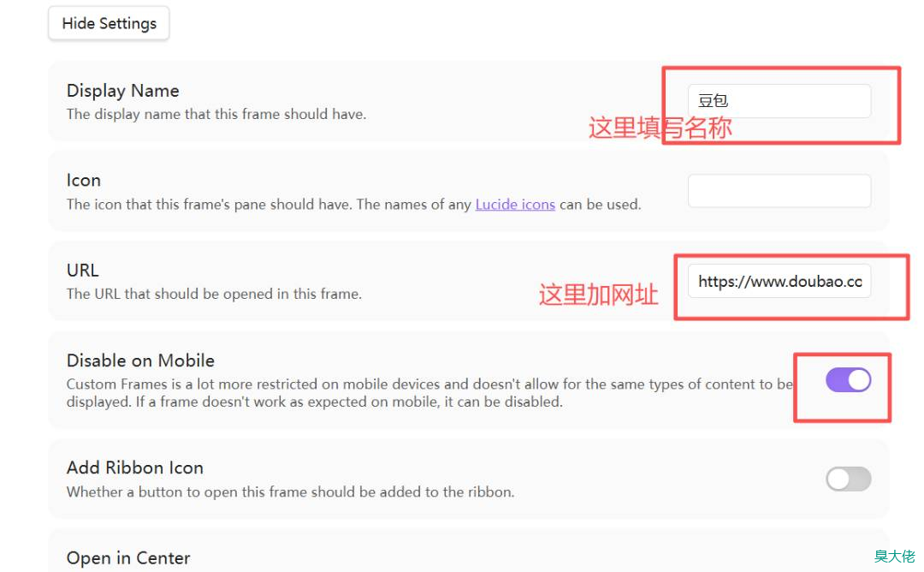Click the Add Ribbon Icon setting title

pos(135,468)
